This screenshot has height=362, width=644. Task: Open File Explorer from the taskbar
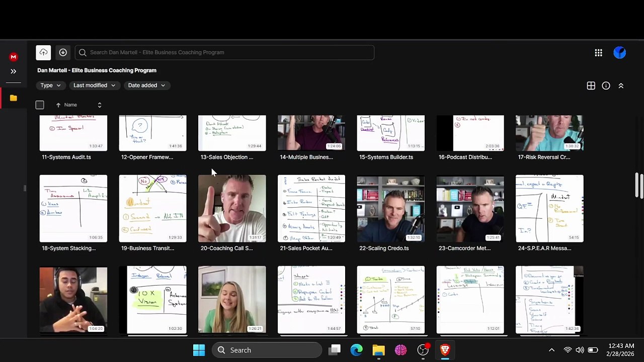click(379, 350)
